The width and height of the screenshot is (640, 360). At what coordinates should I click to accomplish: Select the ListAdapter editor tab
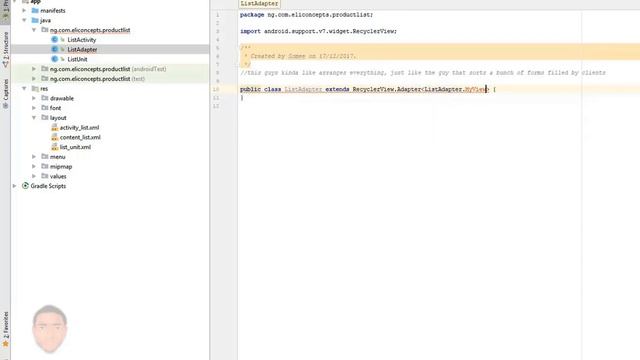259,4
